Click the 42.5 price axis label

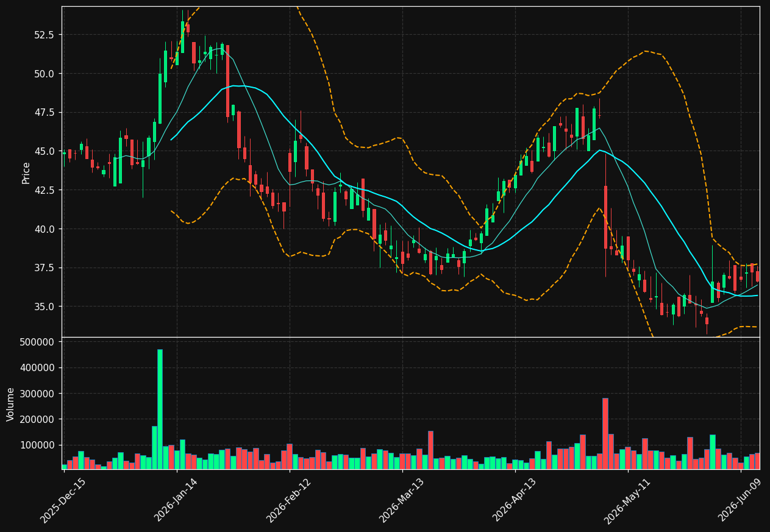pos(43,190)
